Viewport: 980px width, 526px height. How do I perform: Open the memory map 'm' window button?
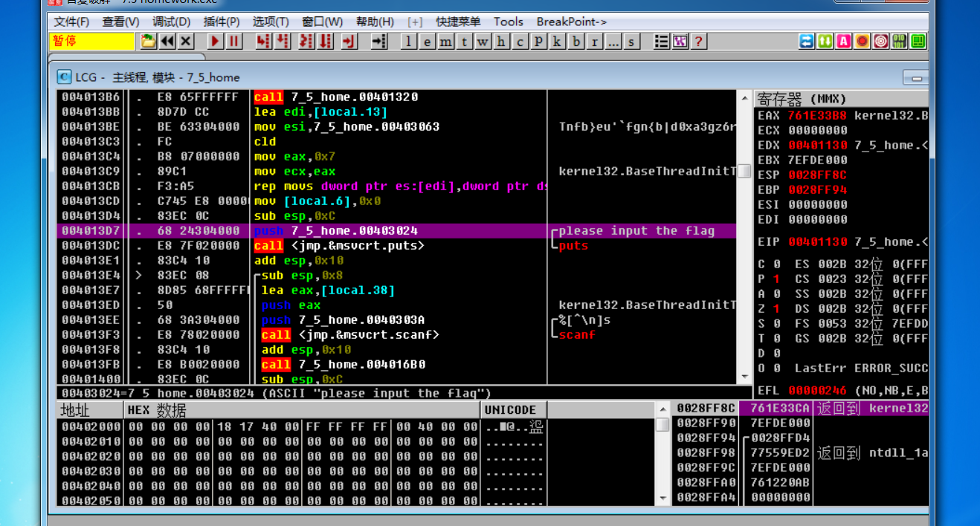pos(445,42)
